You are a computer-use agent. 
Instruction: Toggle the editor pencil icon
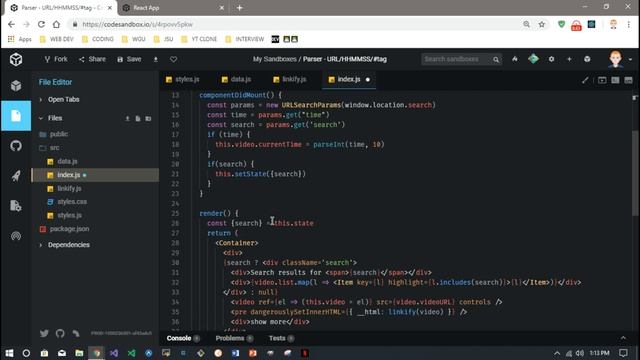pos(585,80)
